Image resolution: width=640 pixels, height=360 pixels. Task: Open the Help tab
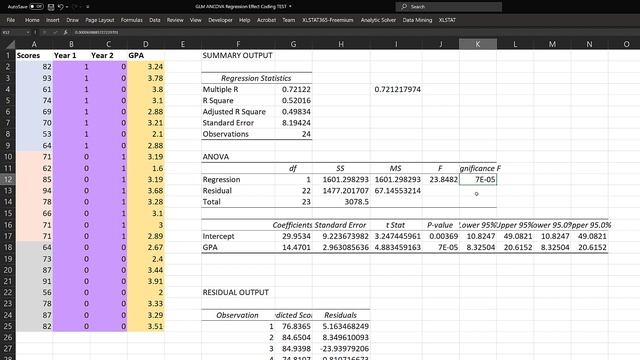244,20
